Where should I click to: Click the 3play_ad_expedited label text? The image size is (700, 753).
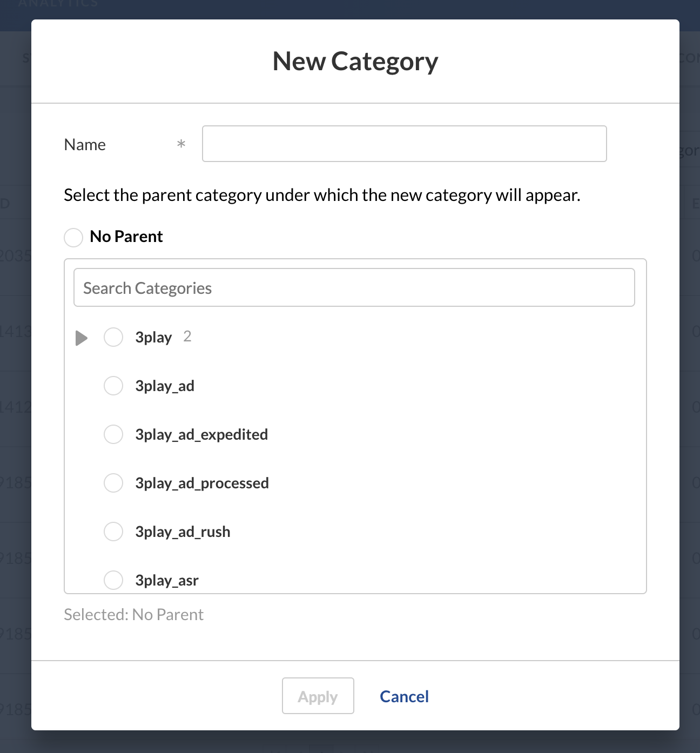(201, 435)
